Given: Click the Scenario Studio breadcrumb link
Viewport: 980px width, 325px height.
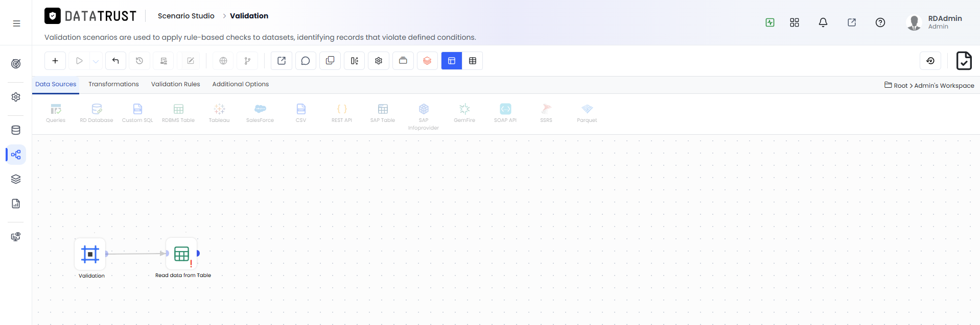Looking at the screenshot, I should click(186, 16).
